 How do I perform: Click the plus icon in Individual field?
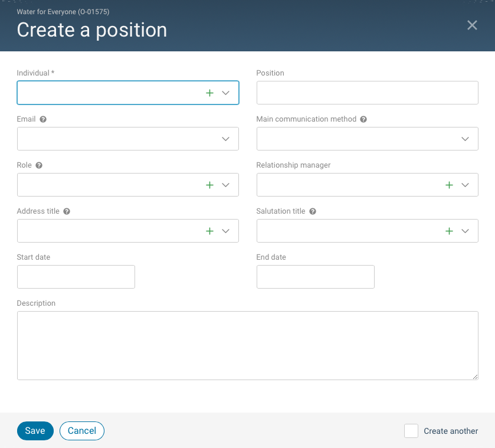click(x=209, y=93)
